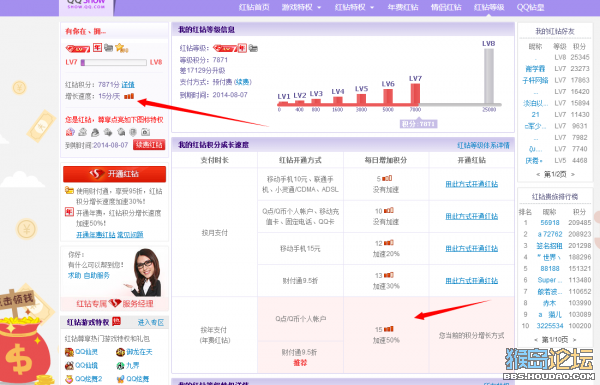The width and height of the screenshot is (600, 385).
Task: Click 用此方式开通红钻 for 财付通9.5折 monthly
Action: coord(471,281)
